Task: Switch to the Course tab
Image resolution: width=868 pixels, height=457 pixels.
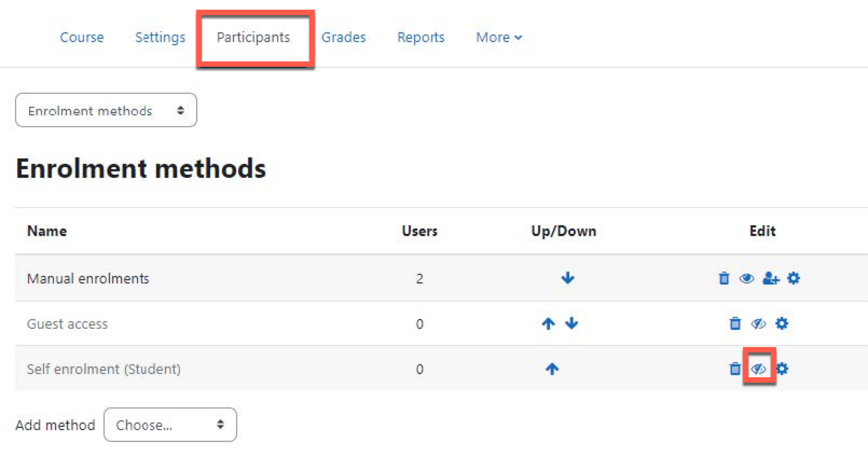Action: pyautogui.click(x=82, y=37)
